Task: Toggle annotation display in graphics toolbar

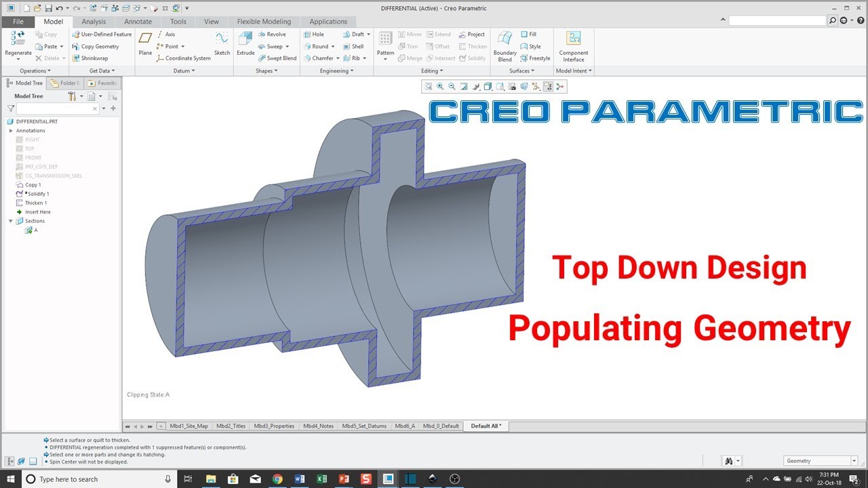Action: pos(549,86)
